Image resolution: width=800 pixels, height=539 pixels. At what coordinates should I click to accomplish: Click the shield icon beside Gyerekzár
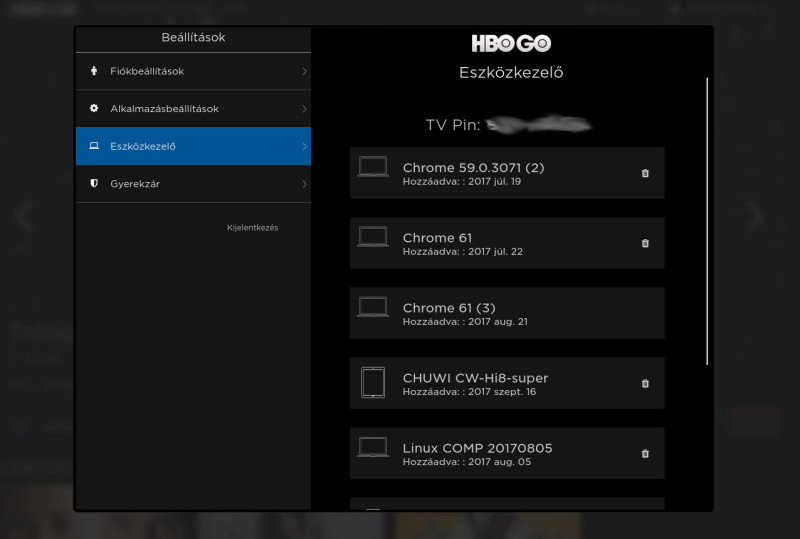click(x=94, y=183)
